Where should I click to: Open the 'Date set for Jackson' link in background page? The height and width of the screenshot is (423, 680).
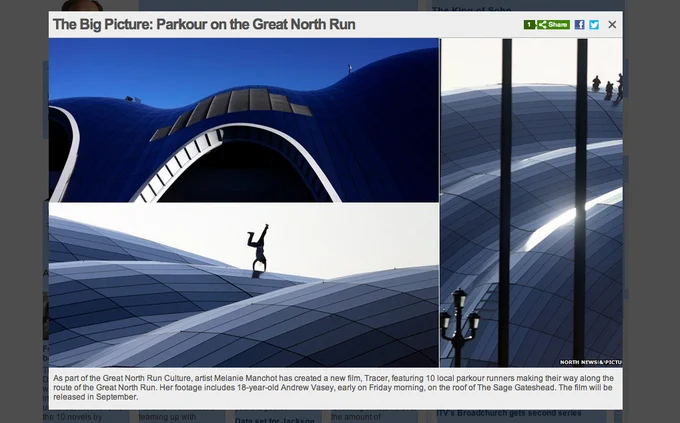[275, 420]
